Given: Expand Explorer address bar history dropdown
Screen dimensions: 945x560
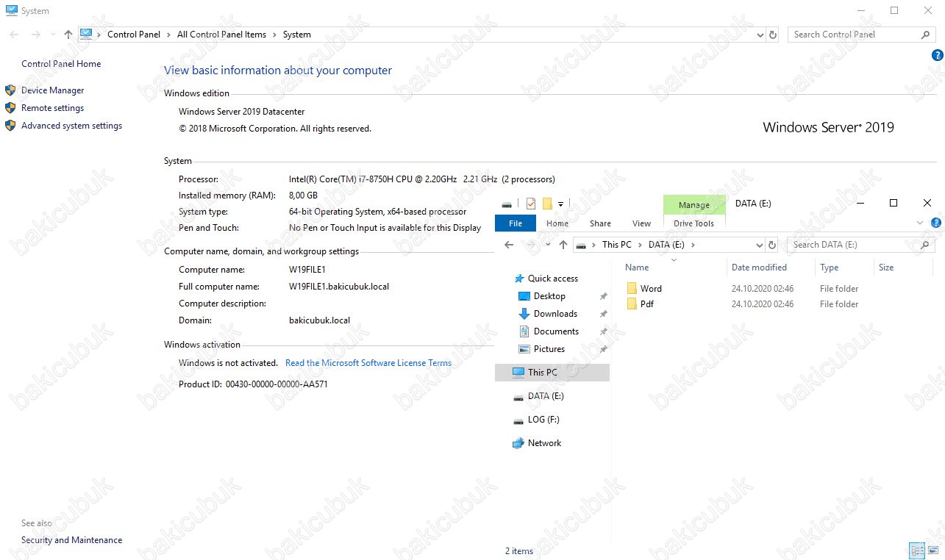Looking at the screenshot, I should click(x=760, y=245).
